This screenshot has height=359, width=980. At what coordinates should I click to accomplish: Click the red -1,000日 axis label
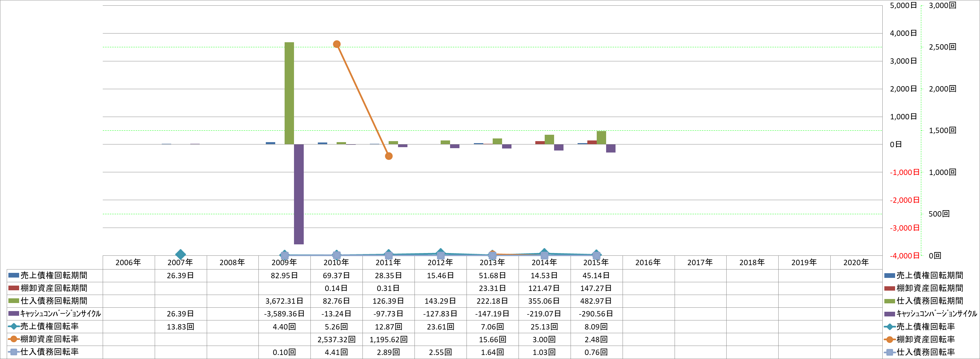point(904,172)
